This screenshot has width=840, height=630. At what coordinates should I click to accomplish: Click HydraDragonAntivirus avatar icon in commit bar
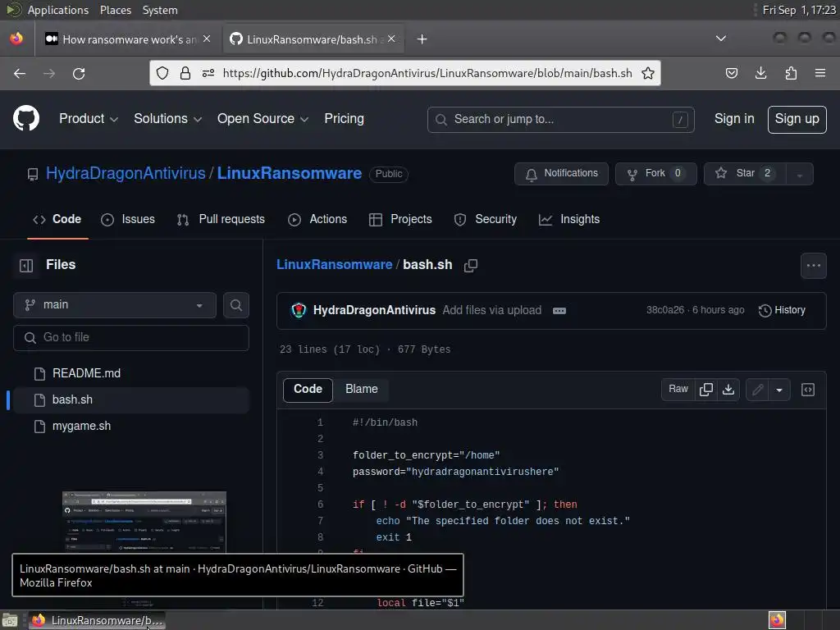[x=299, y=310]
